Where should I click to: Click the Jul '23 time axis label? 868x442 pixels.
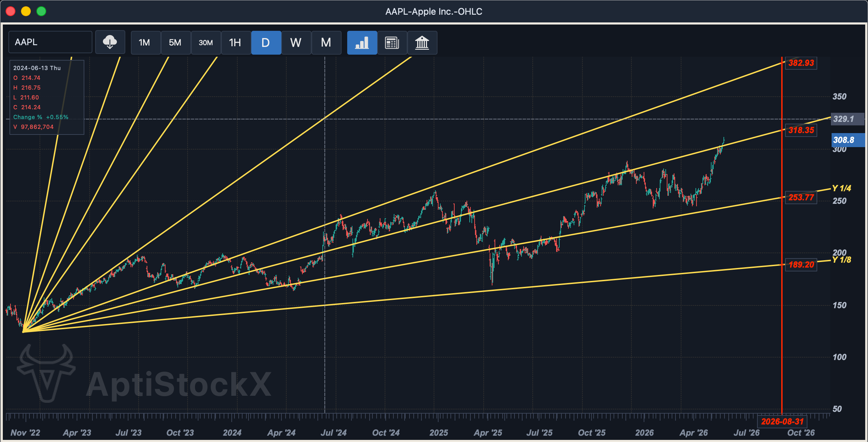pos(128,433)
